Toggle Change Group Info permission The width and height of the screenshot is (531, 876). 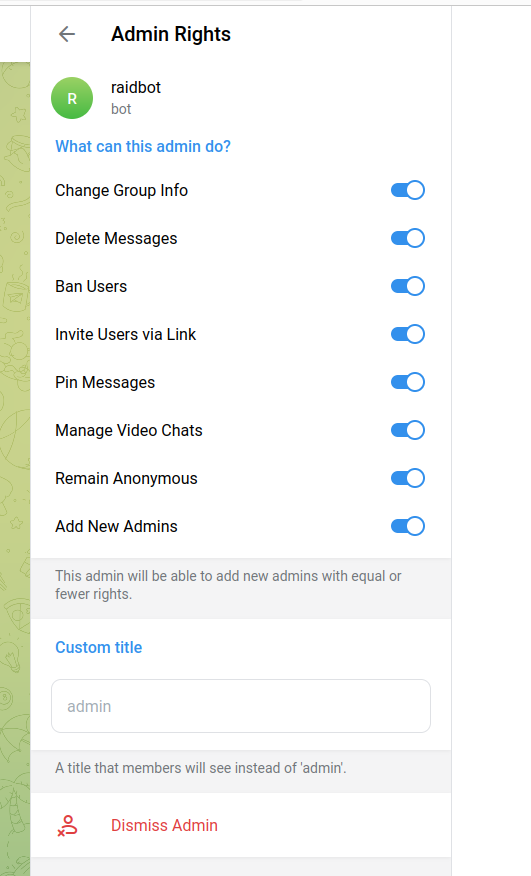(x=407, y=191)
